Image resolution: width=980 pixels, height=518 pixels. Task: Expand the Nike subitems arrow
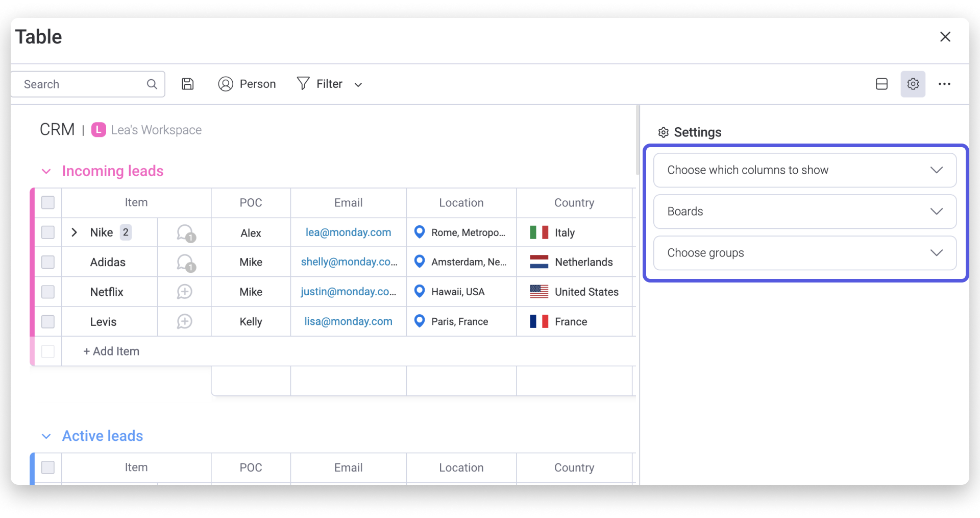coord(75,232)
